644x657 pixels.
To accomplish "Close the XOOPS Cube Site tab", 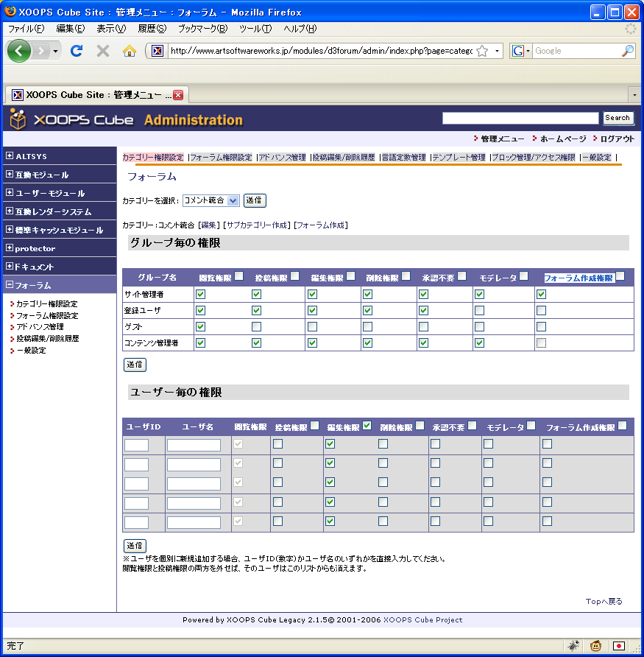I will pyautogui.click(x=178, y=95).
